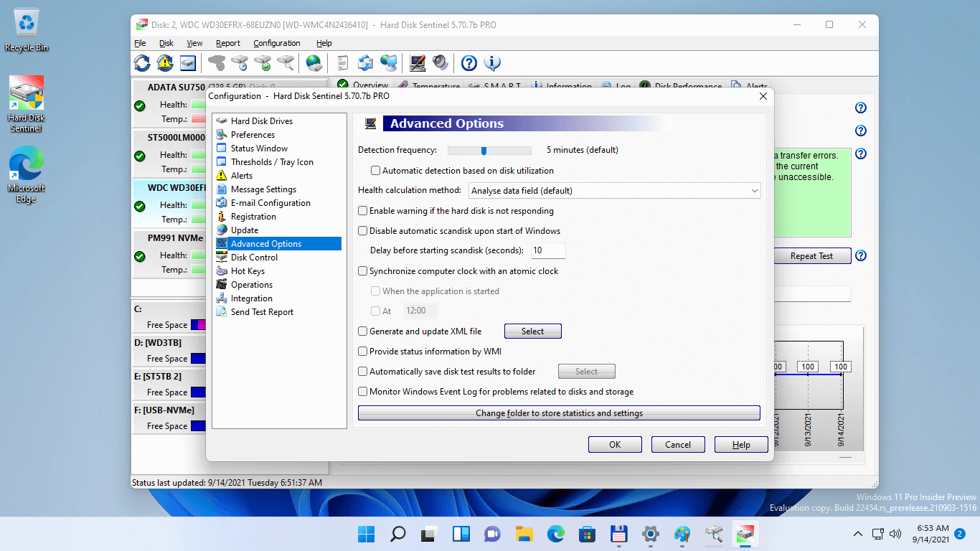Click the blue-framed disk toolbar icon

188,63
